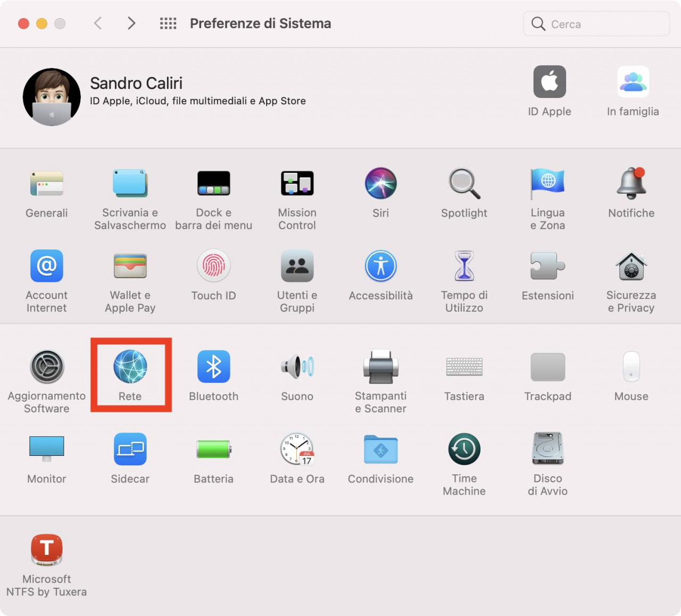Click the search magnifier icon

[x=538, y=24]
